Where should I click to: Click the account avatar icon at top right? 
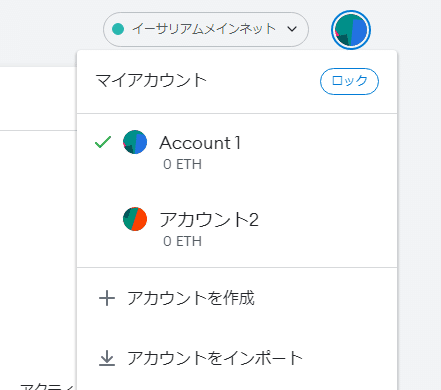(x=351, y=30)
